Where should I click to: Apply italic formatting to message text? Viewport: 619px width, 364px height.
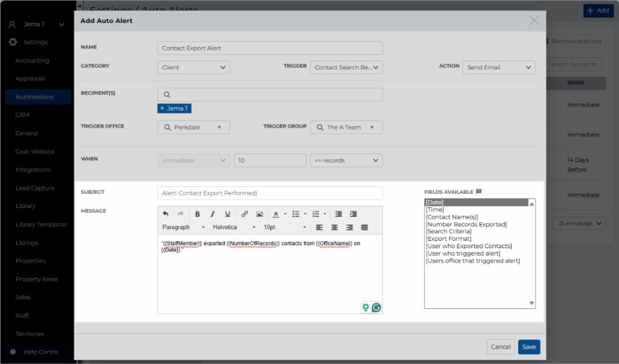[x=212, y=214]
